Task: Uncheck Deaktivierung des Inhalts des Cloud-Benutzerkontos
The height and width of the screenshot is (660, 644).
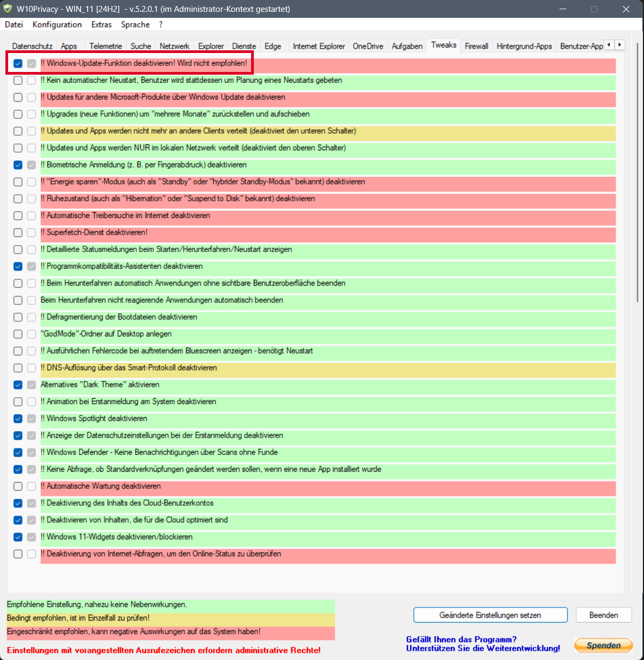Action: [x=18, y=503]
